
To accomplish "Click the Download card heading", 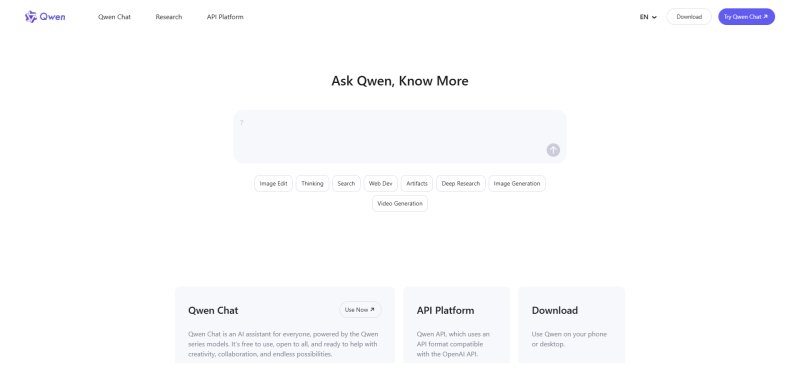I will 555,311.
